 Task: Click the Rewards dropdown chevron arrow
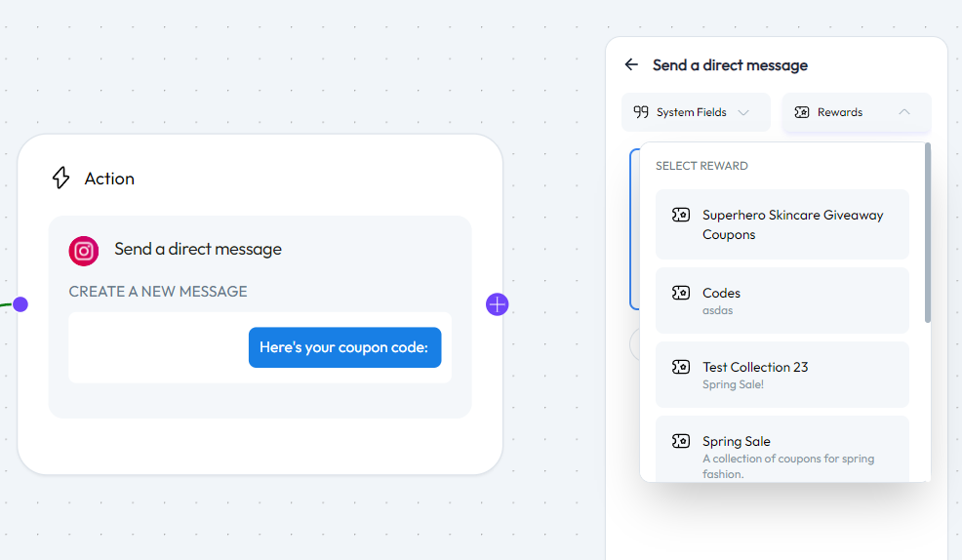[904, 112]
